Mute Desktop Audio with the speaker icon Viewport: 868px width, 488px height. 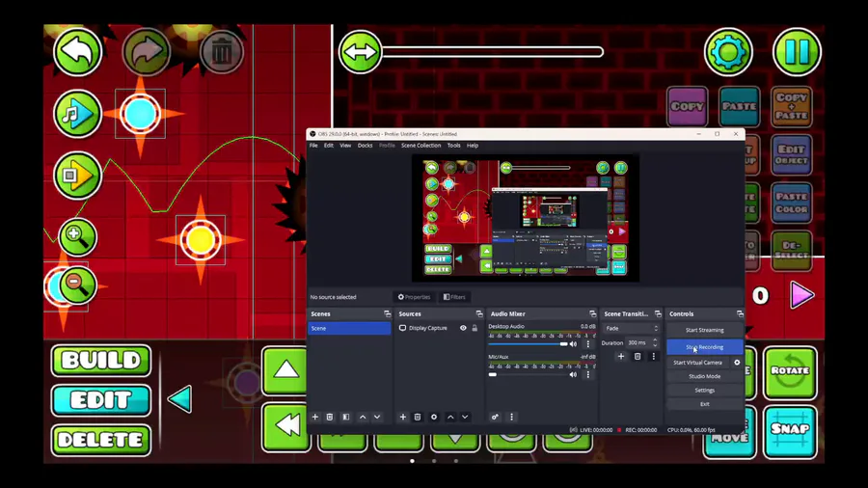click(x=574, y=344)
